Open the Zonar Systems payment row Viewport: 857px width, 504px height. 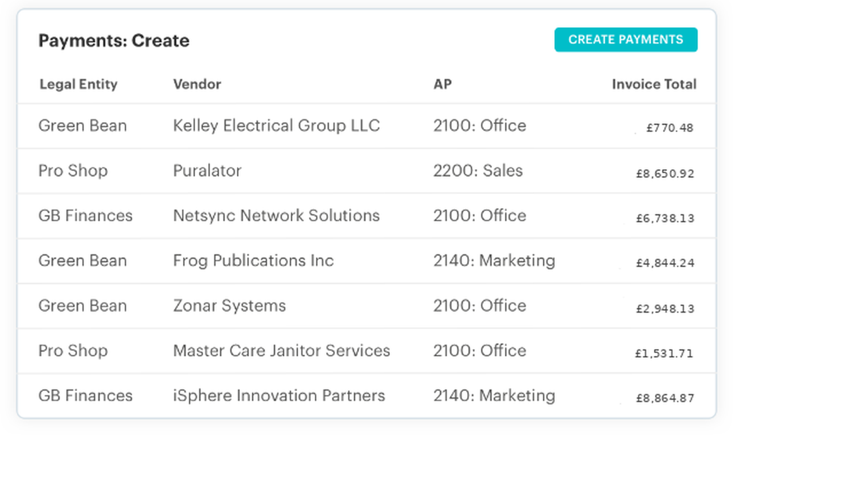tap(367, 306)
